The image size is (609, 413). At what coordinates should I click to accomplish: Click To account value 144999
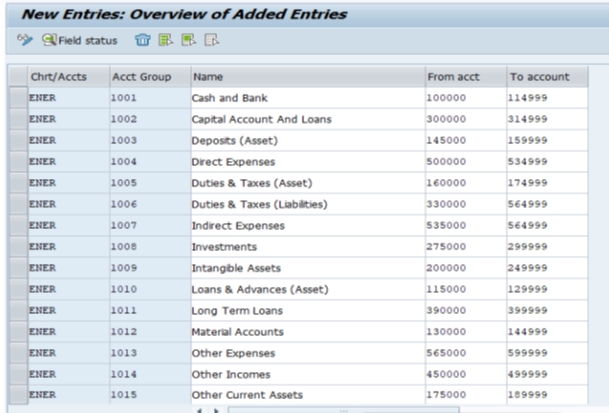(548, 332)
